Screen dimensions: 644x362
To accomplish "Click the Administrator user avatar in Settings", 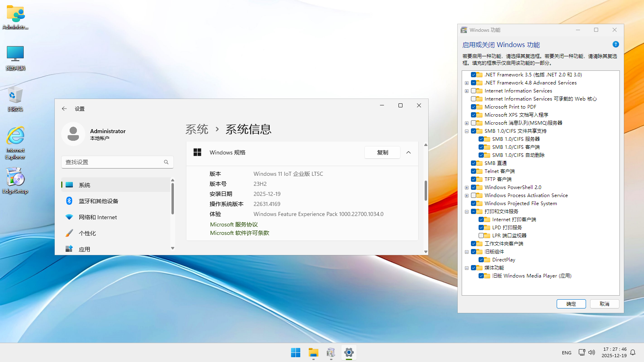I will pos(73,134).
